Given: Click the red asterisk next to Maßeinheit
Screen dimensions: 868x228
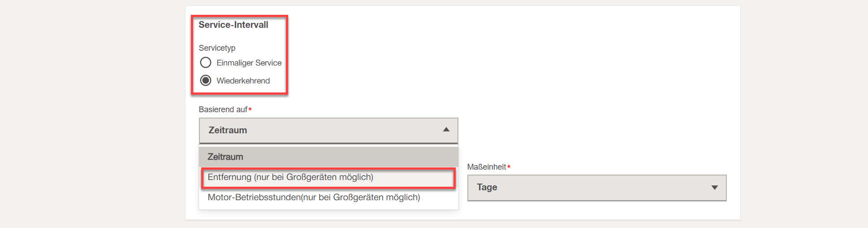Looking at the screenshot, I should pyautogui.click(x=509, y=167).
